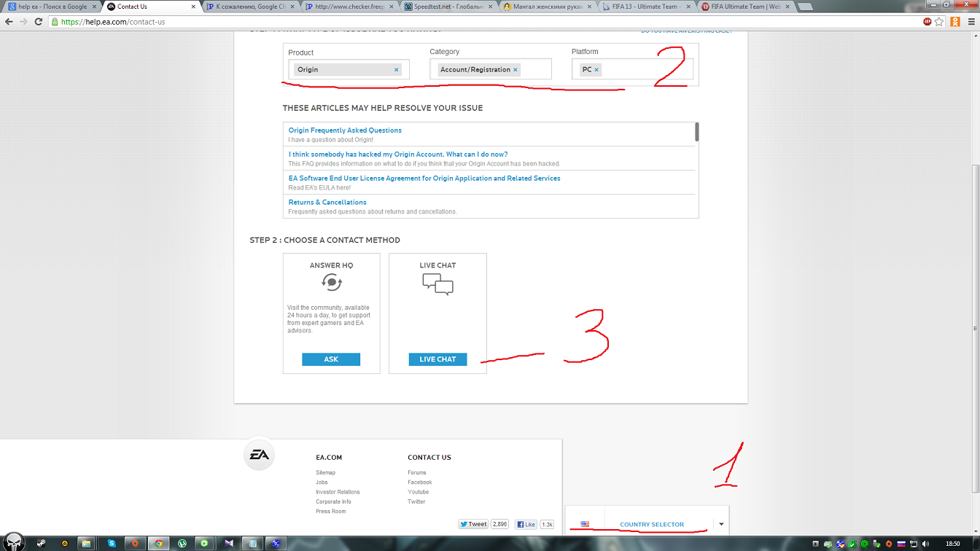The width and height of the screenshot is (980, 551).
Task: Go back in browser
Action: coord(9,22)
